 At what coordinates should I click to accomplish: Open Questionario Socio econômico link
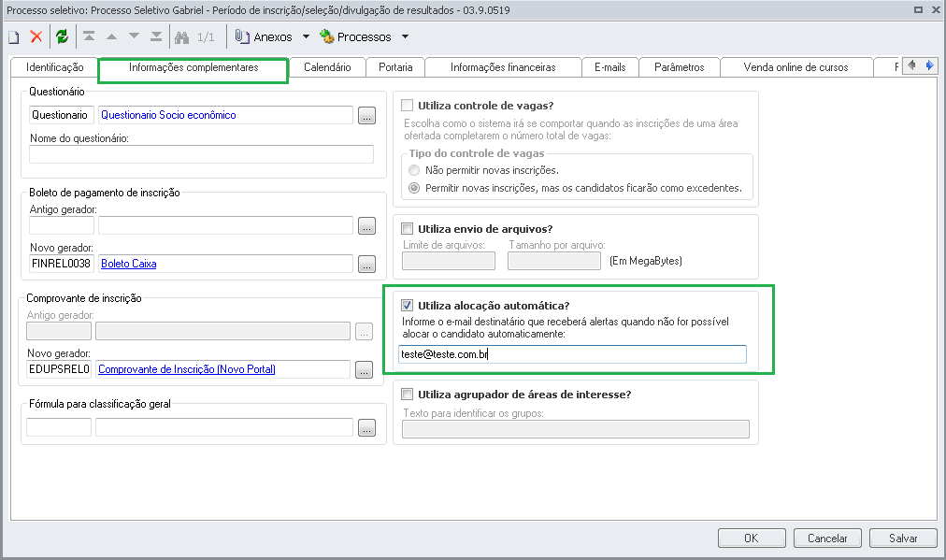[x=168, y=115]
